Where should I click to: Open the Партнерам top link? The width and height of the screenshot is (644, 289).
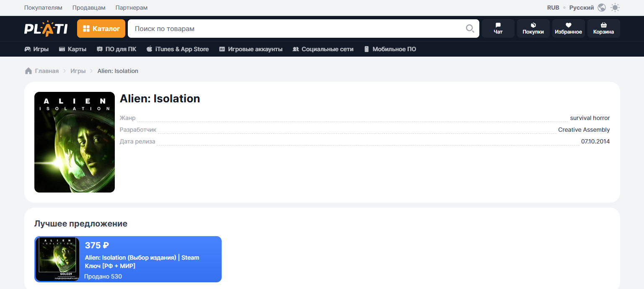[x=132, y=8]
